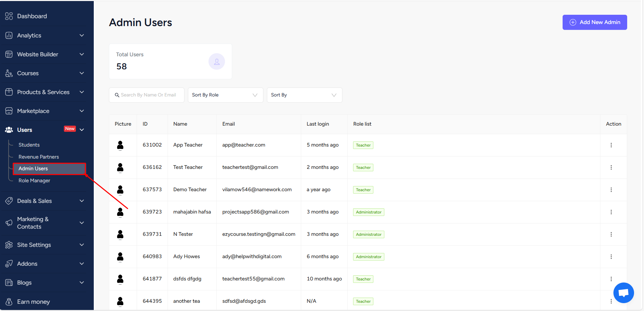Open action menu for Demo Teacher

pyautogui.click(x=611, y=190)
